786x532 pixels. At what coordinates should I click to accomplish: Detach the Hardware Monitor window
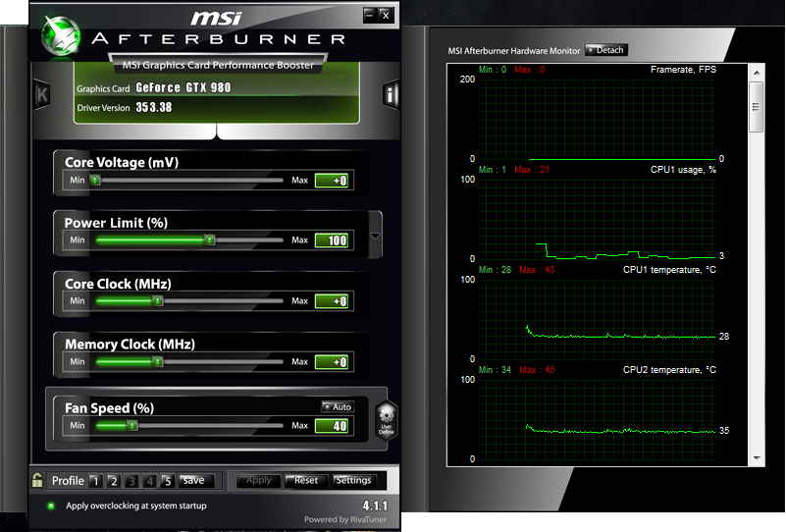606,50
